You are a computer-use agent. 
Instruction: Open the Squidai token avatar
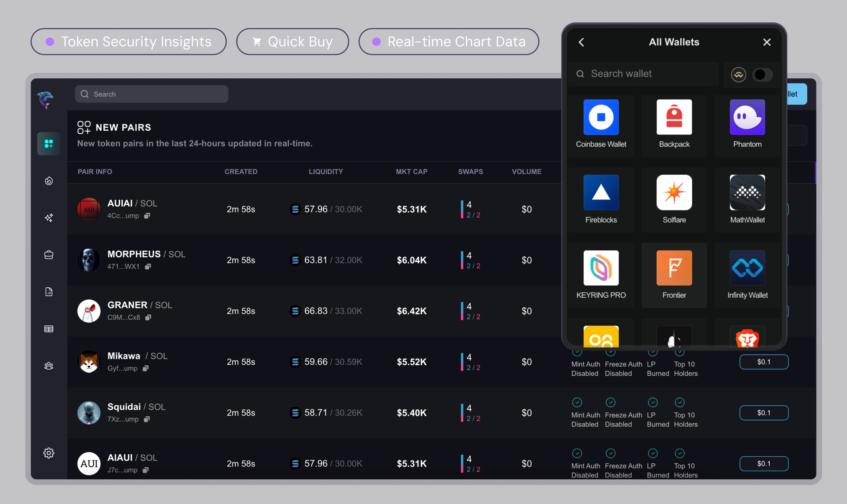point(89,413)
